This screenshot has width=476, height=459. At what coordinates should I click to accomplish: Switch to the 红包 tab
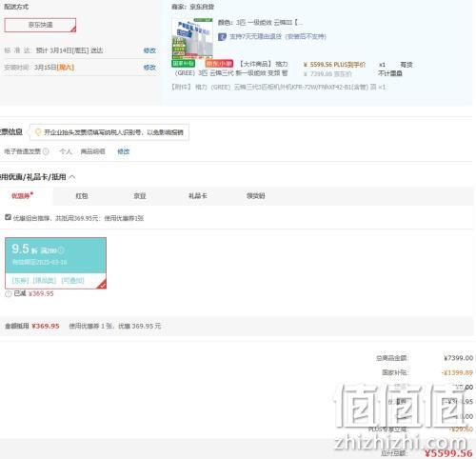coord(82,196)
